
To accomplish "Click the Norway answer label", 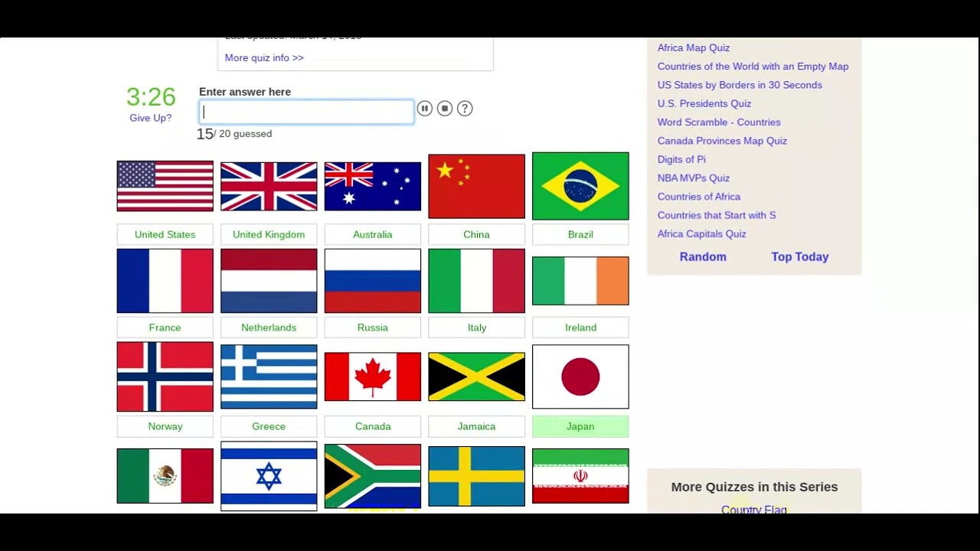I will tap(165, 426).
